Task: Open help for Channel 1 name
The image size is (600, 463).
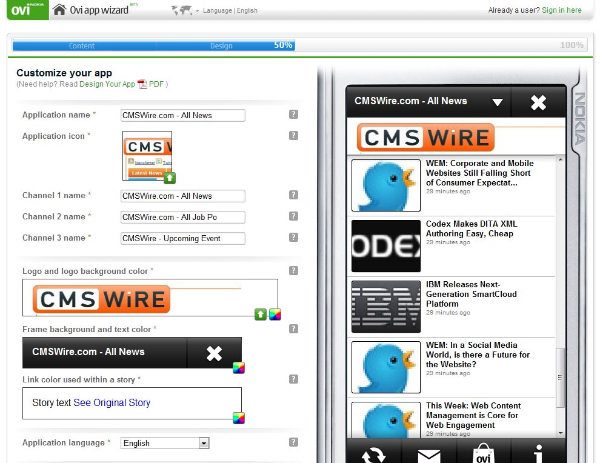Action: [x=293, y=195]
